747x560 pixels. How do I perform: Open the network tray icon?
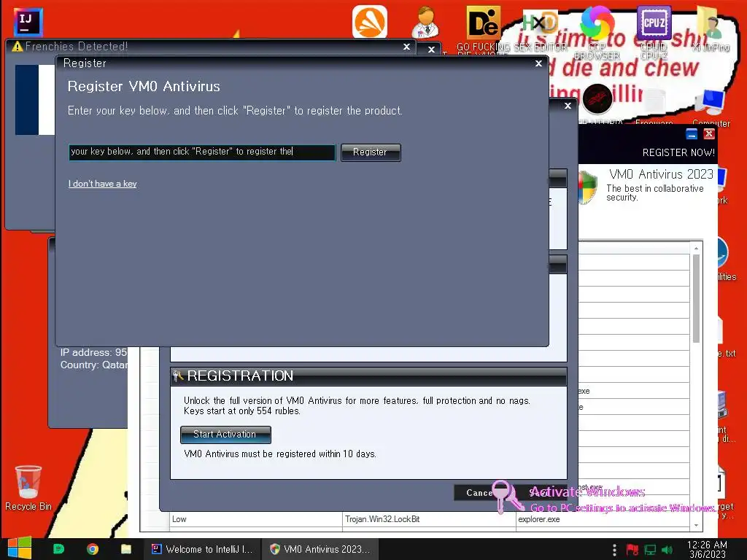click(x=650, y=550)
